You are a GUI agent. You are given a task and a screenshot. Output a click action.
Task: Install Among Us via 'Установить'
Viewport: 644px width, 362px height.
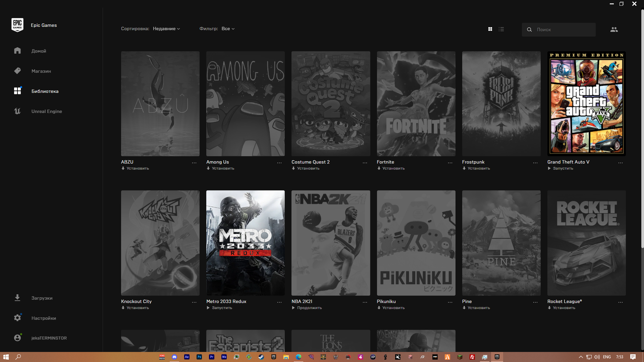pos(220,169)
